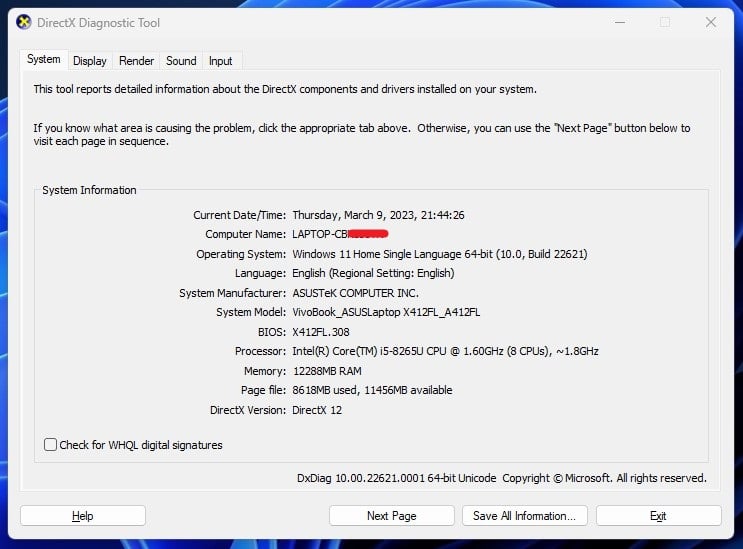Screen dimensions: 743x549
Task: Open the Display tab
Action: click(90, 61)
